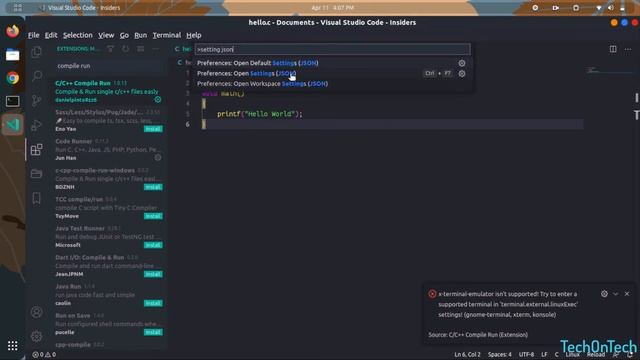Screen dimensions: 640x360
Task: Install the Eno Yao Sass/Less compile extension
Action: [x=153, y=129]
